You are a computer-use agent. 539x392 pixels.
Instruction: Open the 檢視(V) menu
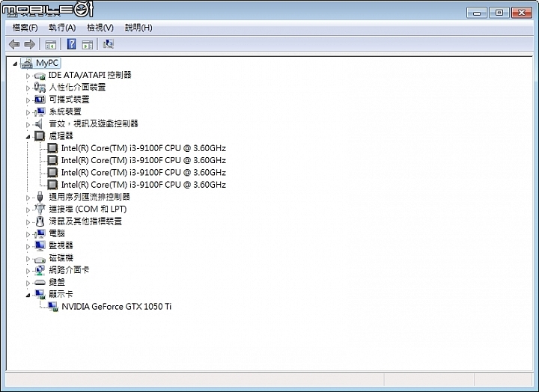(100, 28)
